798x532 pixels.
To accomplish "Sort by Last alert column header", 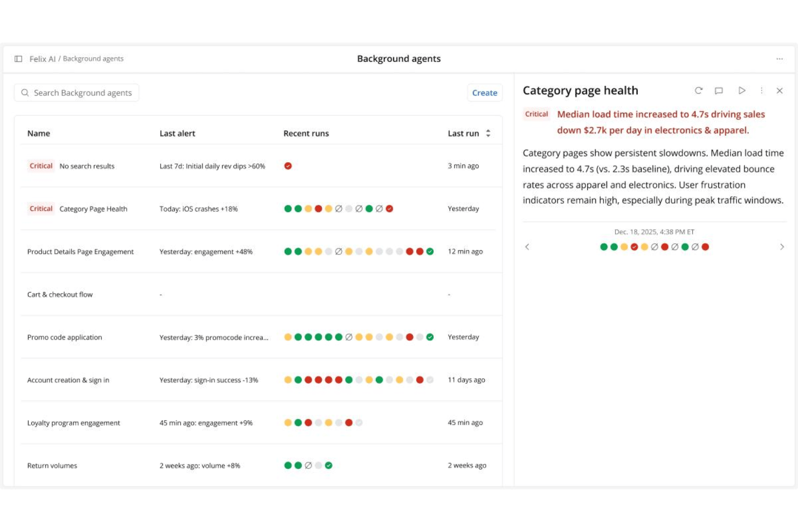I will (177, 133).
